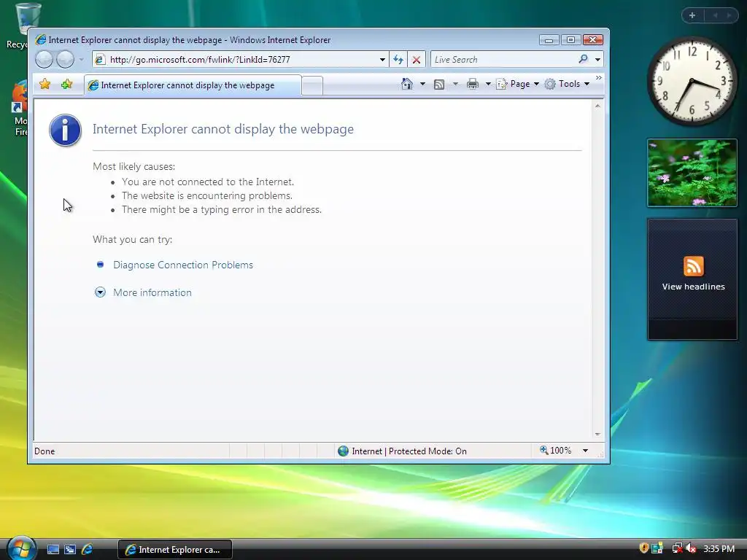Open the recent pages dropdown beside Forward

pyautogui.click(x=82, y=60)
